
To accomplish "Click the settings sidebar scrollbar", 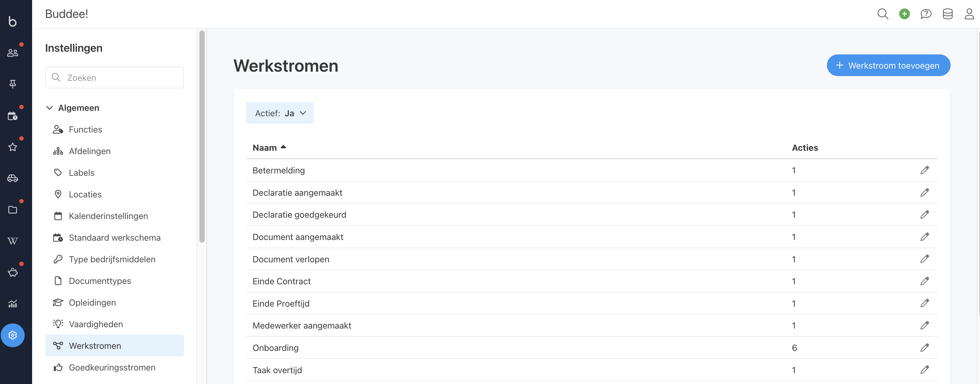I will [x=202, y=136].
